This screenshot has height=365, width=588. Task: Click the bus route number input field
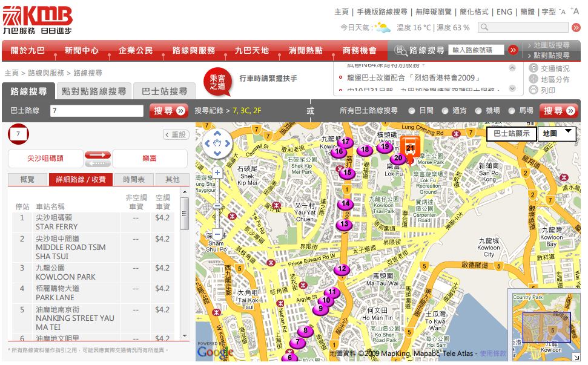pyautogui.click(x=96, y=111)
